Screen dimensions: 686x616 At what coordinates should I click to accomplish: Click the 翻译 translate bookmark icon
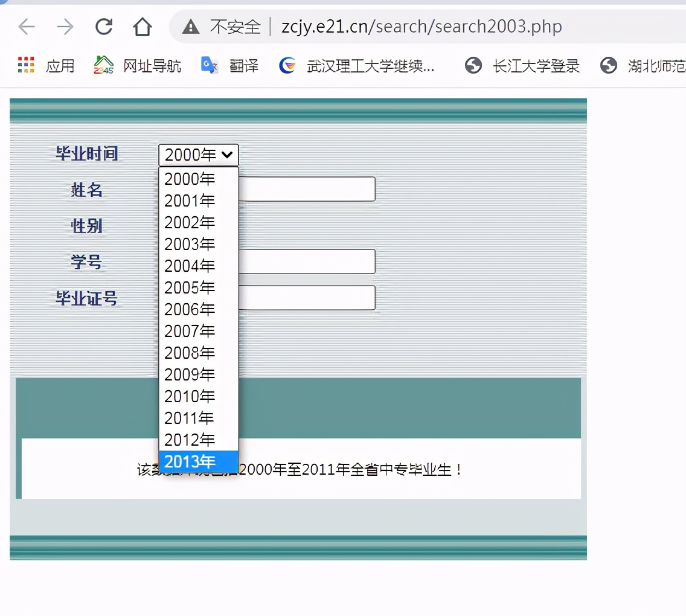(208, 66)
